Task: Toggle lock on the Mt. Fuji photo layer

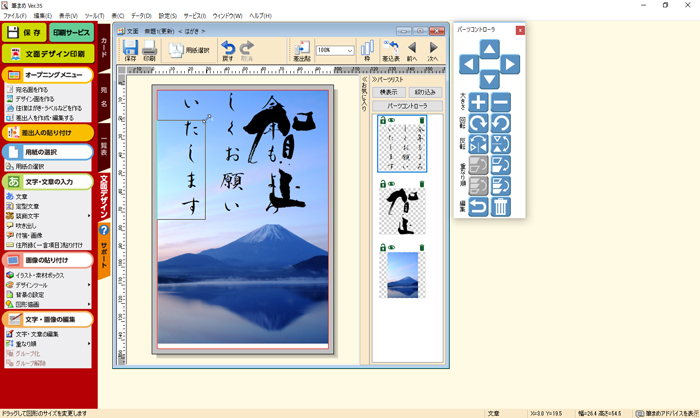Action: [379, 247]
